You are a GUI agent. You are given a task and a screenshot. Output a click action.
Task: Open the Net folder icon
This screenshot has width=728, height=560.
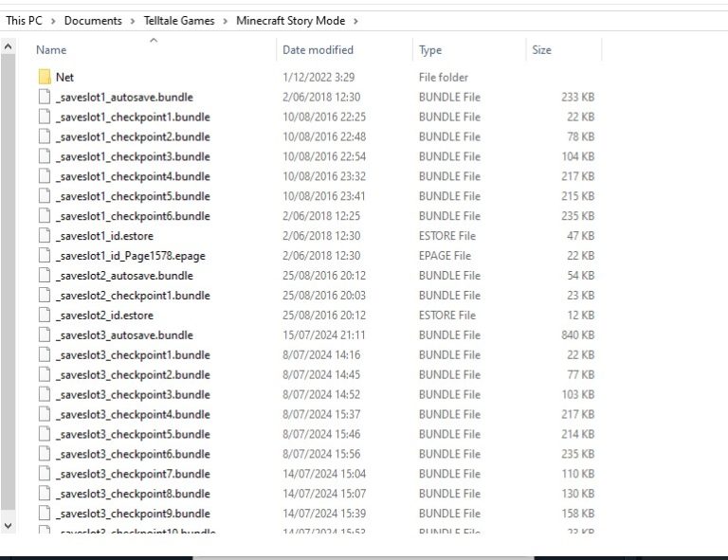[45, 77]
